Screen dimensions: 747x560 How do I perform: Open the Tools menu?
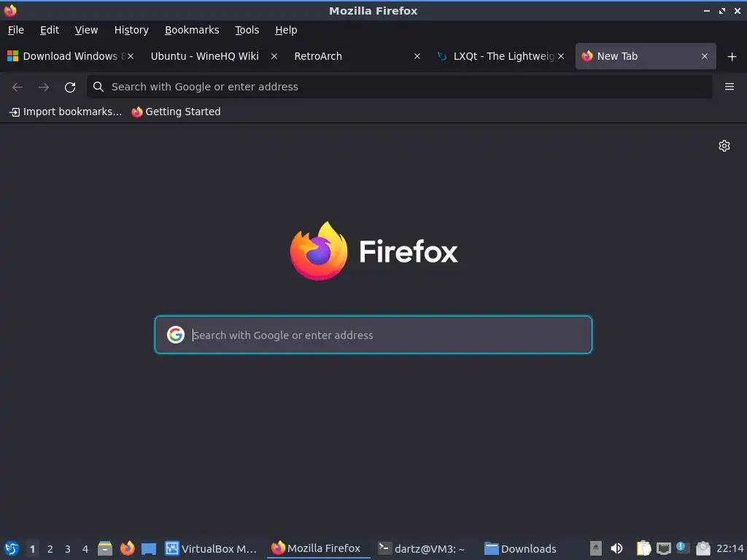pyautogui.click(x=247, y=30)
